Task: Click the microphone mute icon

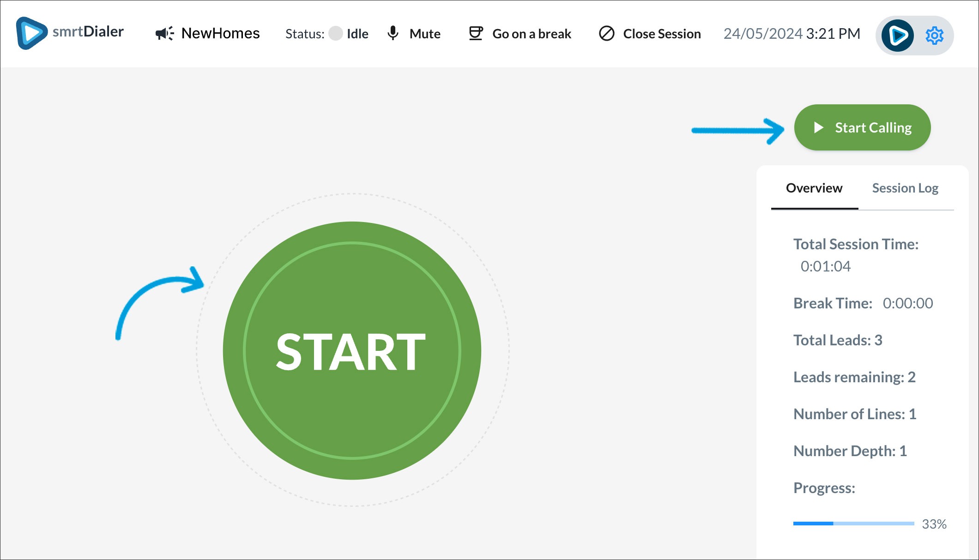Action: [x=393, y=33]
